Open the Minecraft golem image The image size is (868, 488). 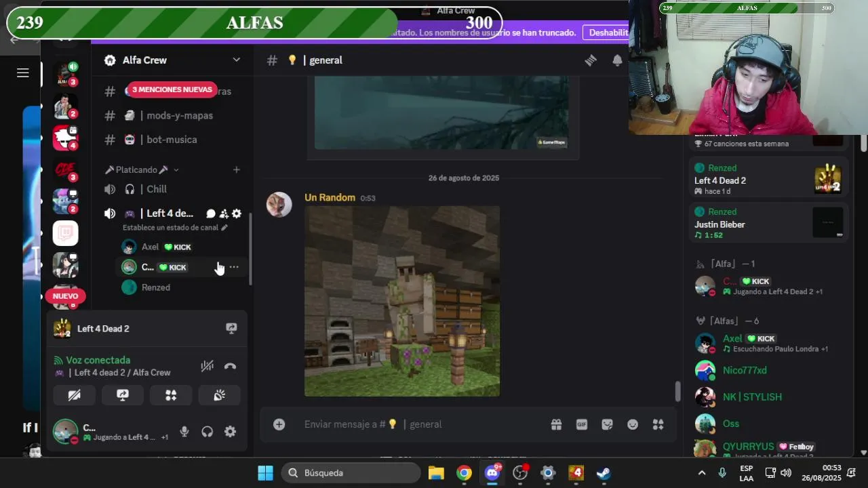[402, 302]
